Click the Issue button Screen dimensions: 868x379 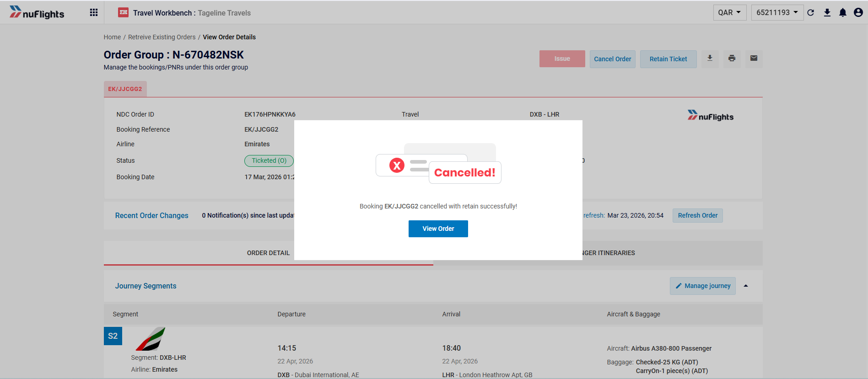pos(562,59)
